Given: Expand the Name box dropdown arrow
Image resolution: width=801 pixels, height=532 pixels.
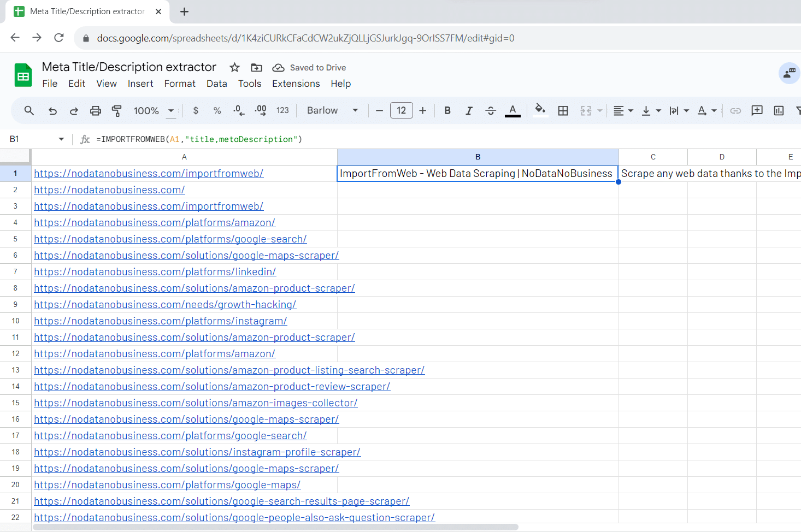Looking at the screenshot, I should [61, 139].
